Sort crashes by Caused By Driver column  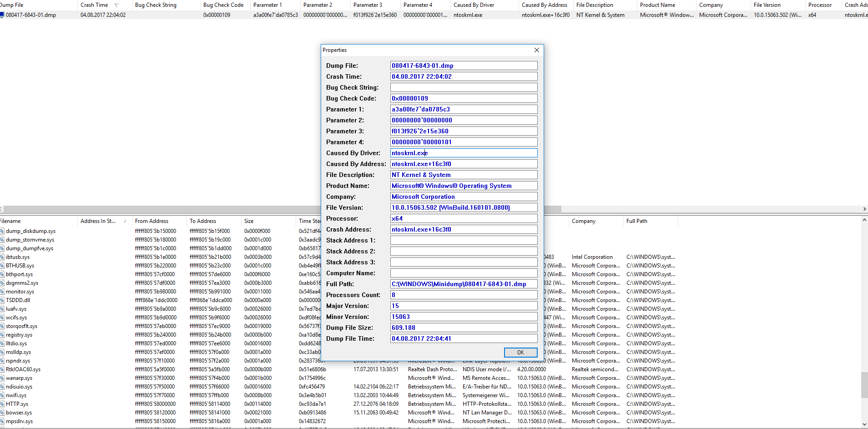[x=484, y=5]
